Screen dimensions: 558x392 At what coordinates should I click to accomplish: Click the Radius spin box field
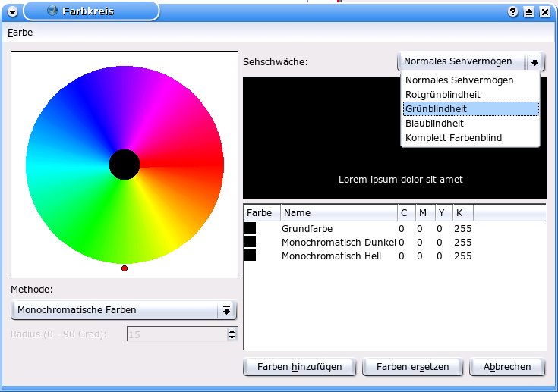click(176, 334)
